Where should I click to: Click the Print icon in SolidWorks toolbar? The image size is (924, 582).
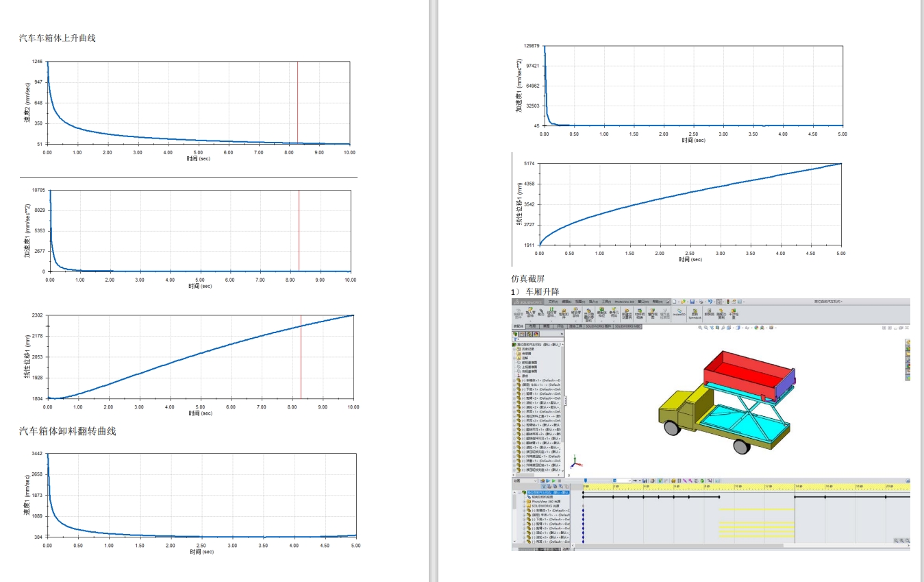coord(701,302)
